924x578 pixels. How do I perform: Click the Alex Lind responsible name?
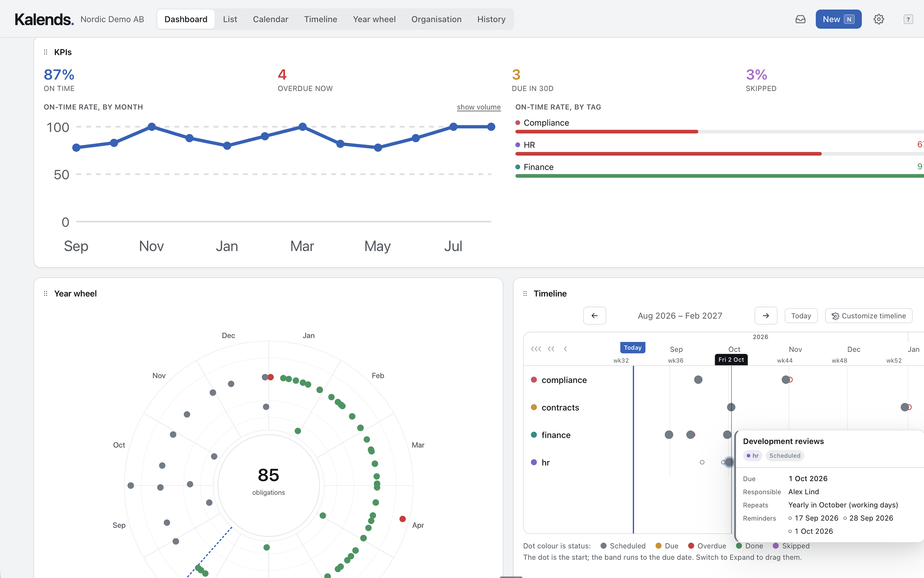coord(804,492)
